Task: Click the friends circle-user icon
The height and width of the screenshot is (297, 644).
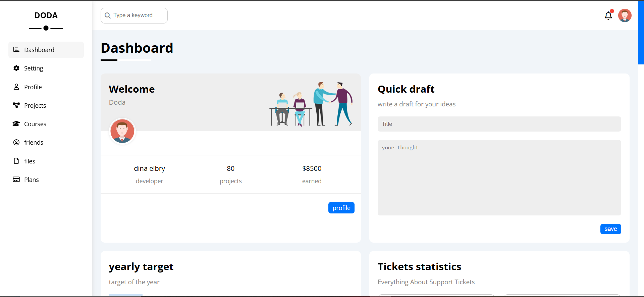Action: click(16, 142)
